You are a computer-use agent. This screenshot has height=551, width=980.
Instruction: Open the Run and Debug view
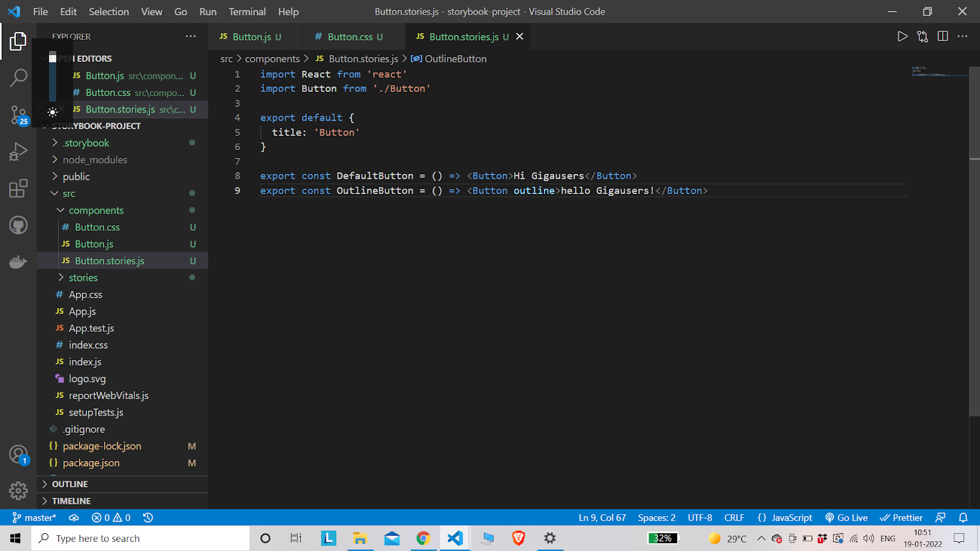(18, 151)
